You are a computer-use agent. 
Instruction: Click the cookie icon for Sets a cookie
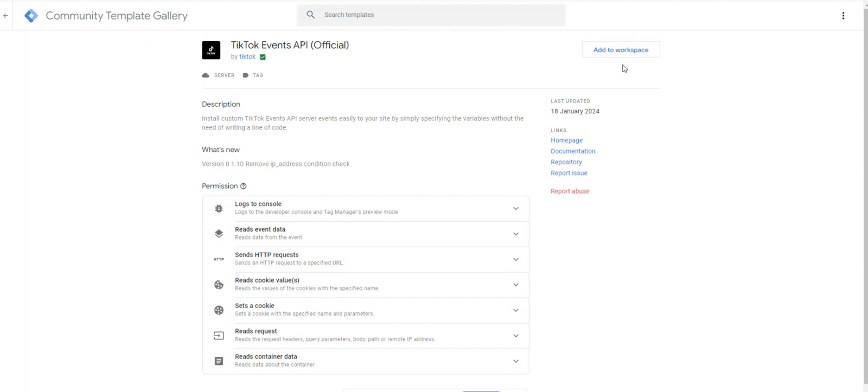coord(219,310)
